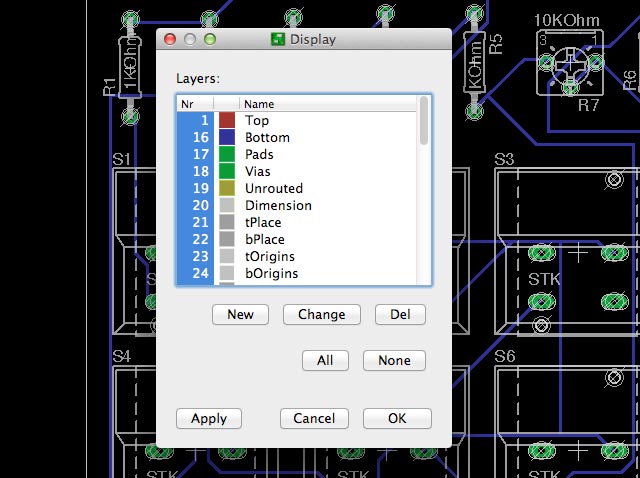This screenshot has width=640, height=478.
Task: Select the bOrigins layer name
Action: pyautogui.click(x=266, y=273)
